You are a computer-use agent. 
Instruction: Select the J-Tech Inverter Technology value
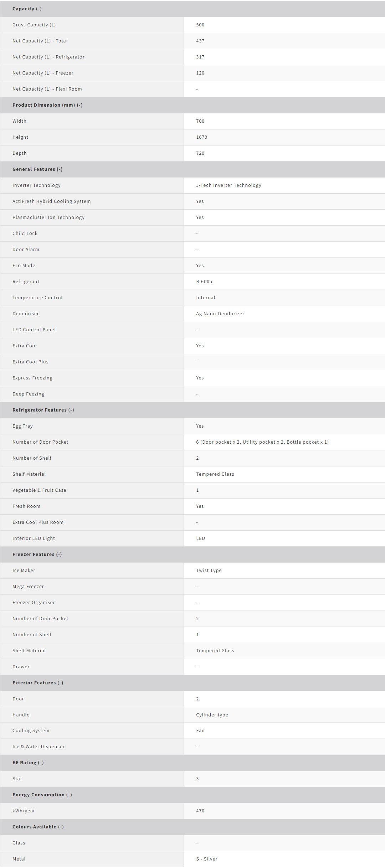point(229,185)
